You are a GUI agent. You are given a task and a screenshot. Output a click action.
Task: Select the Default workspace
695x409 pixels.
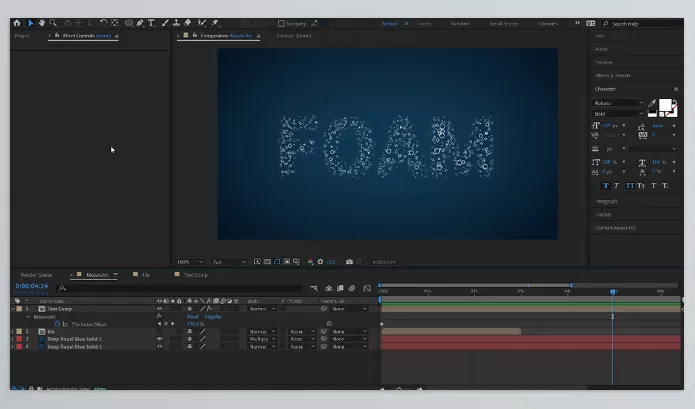click(389, 23)
